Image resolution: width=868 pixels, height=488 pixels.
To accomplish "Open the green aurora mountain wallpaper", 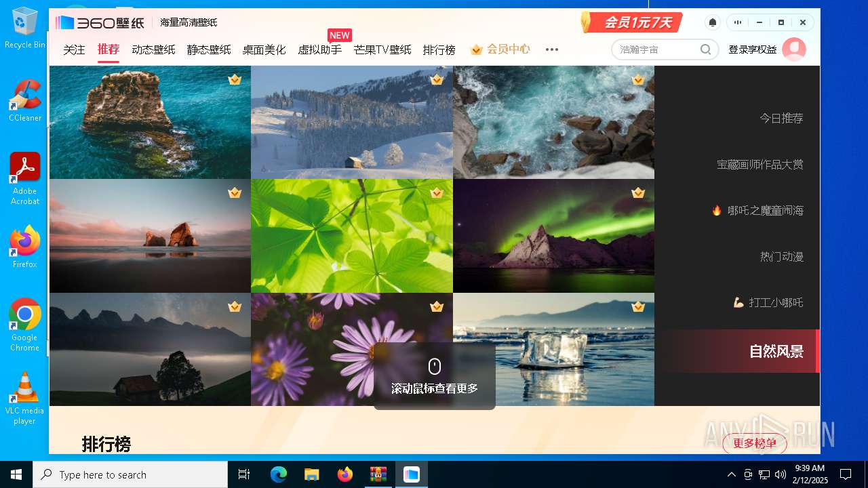I will pos(553,236).
